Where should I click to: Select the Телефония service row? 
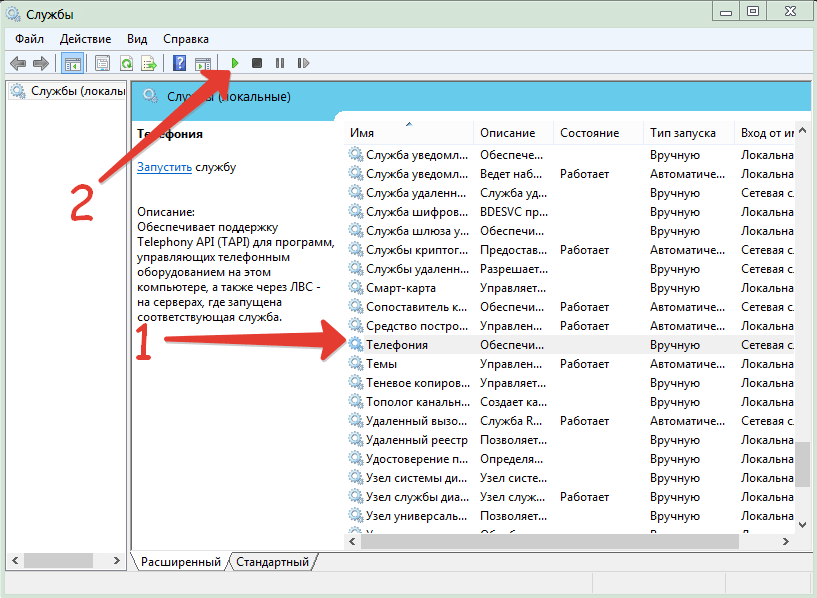(x=397, y=345)
